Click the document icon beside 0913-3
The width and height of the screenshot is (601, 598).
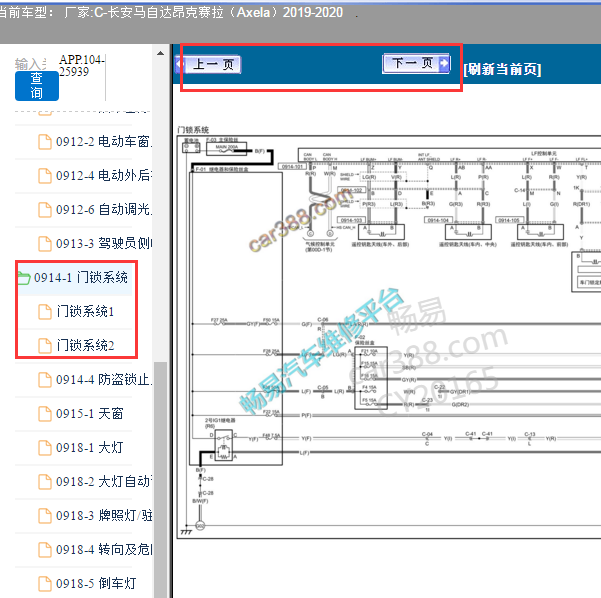(x=45, y=244)
